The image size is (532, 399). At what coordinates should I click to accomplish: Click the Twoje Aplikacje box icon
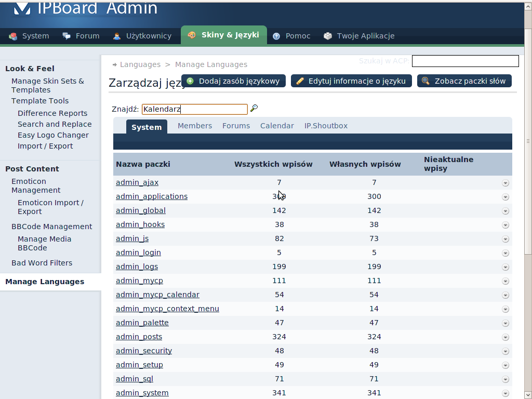(x=328, y=36)
